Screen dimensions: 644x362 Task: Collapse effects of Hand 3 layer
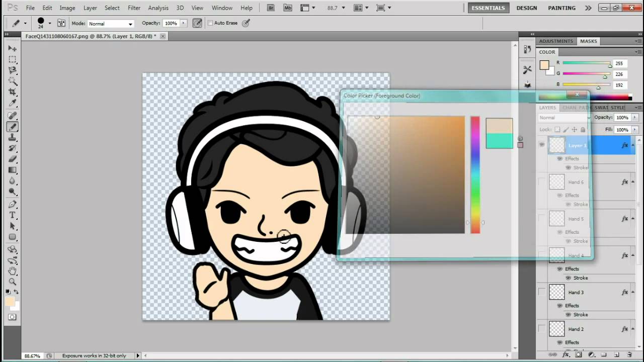(632, 292)
